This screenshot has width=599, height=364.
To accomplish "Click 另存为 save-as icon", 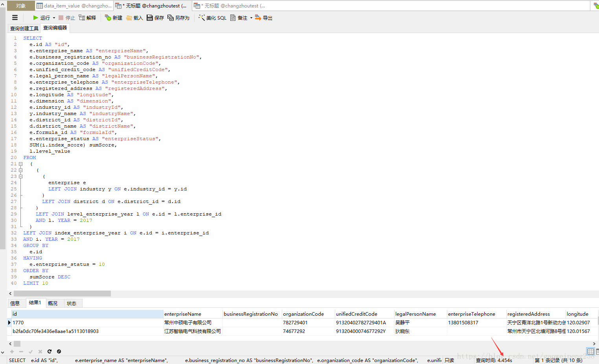I will (171, 18).
